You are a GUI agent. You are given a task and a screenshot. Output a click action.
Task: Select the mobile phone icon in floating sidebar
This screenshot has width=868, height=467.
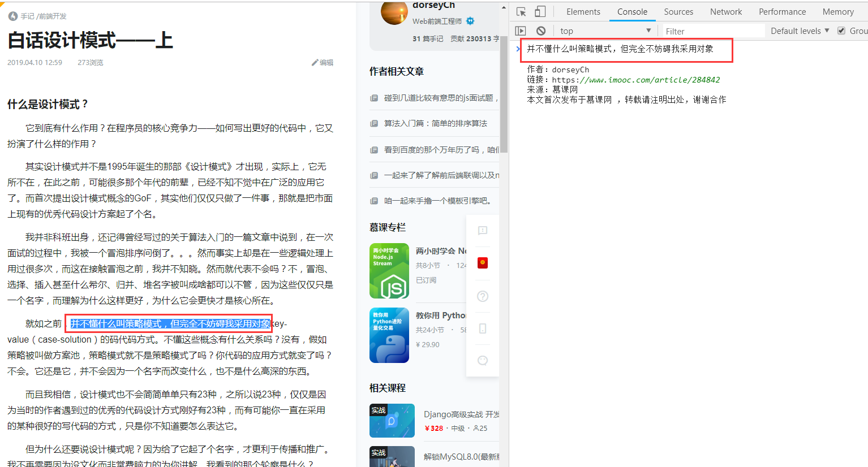(482, 328)
